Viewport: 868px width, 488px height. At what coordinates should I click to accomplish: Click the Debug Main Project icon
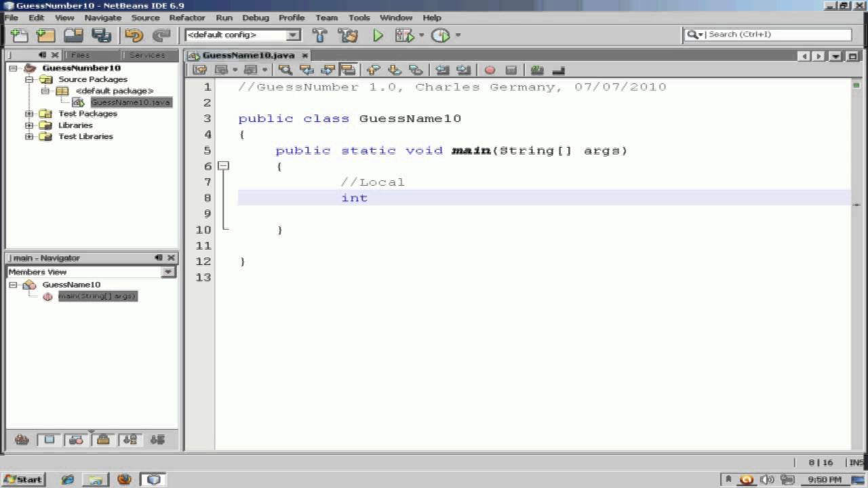point(404,35)
